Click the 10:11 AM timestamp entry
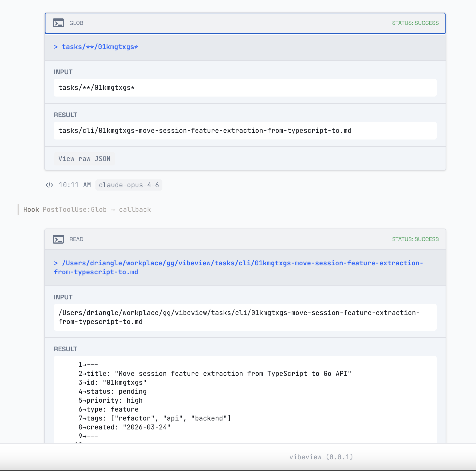The image size is (476, 471). pos(75,185)
